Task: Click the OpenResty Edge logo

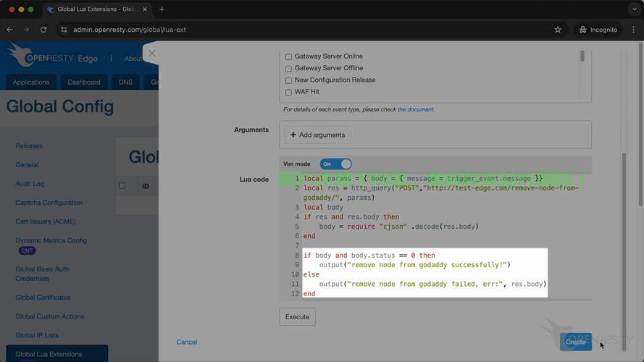Action: click(x=53, y=56)
